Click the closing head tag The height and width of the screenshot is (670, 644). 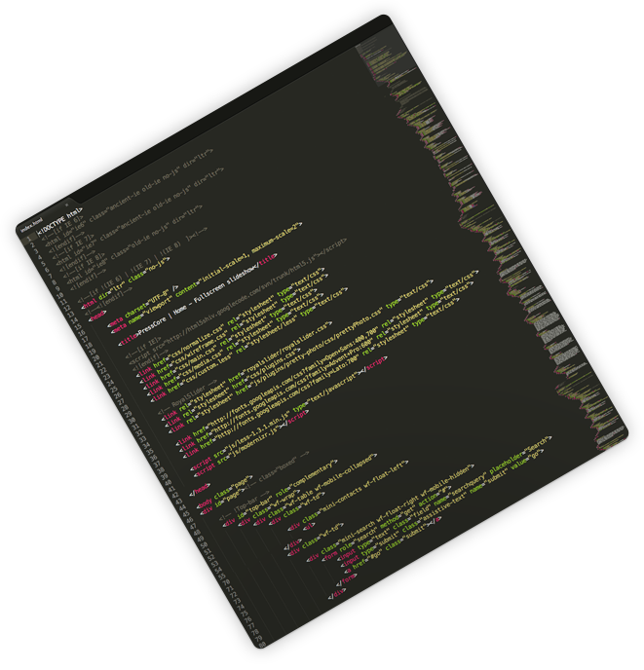pos(202,488)
